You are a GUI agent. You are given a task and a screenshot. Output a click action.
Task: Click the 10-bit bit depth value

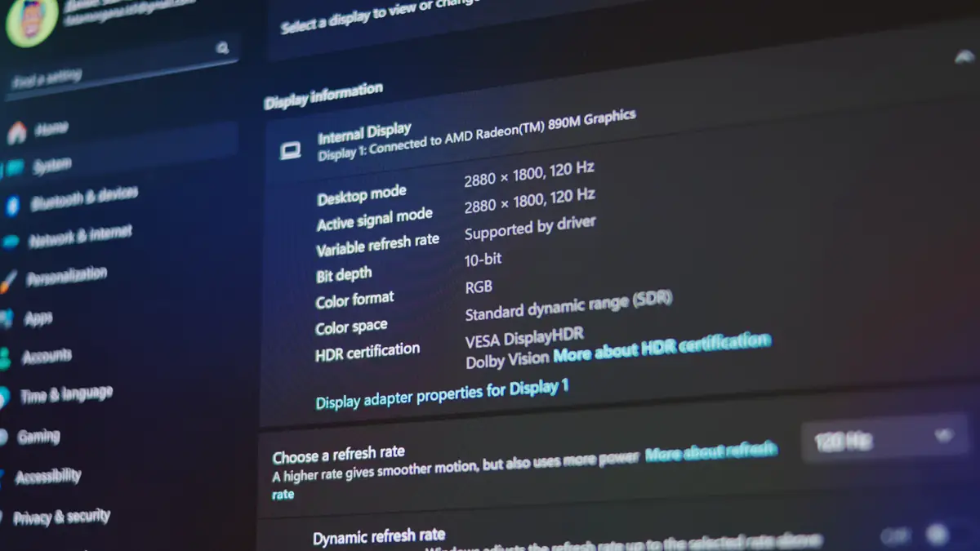click(483, 261)
